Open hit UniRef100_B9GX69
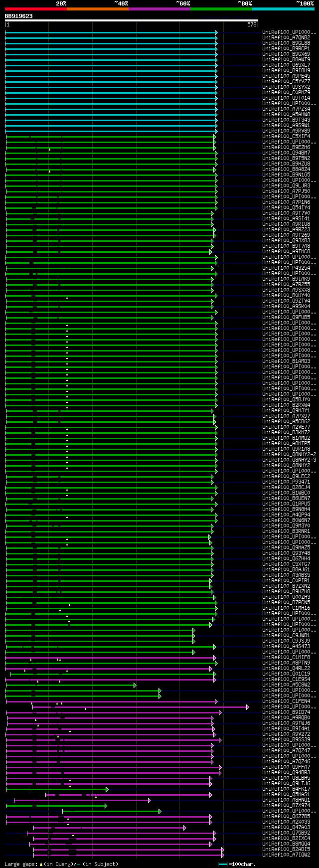This screenshot has width=319, height=868. 286,54
